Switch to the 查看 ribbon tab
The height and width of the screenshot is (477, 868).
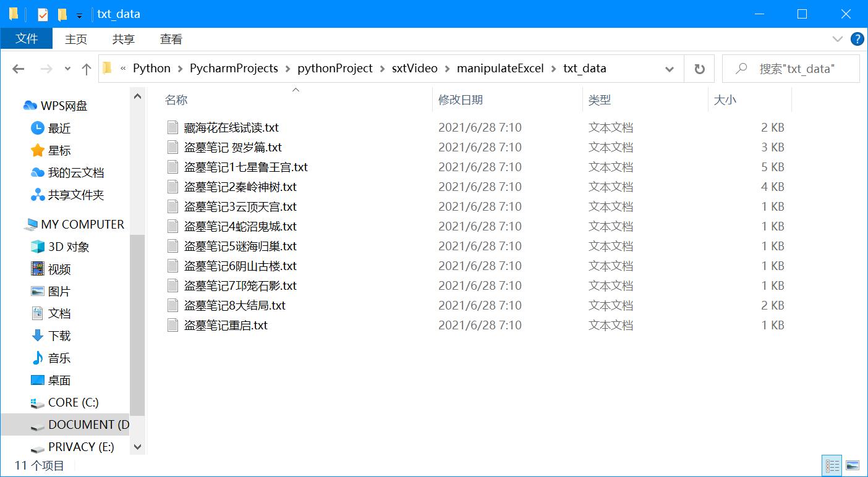point(171,39)
